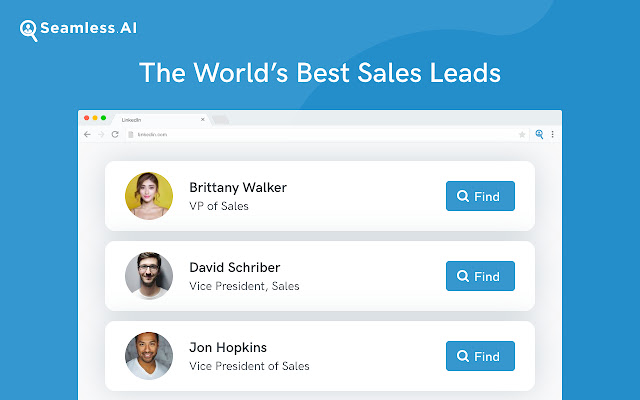640x400 pixels.
Task: Click the Seamless.AI logo icon
Action: coord(29,30)
